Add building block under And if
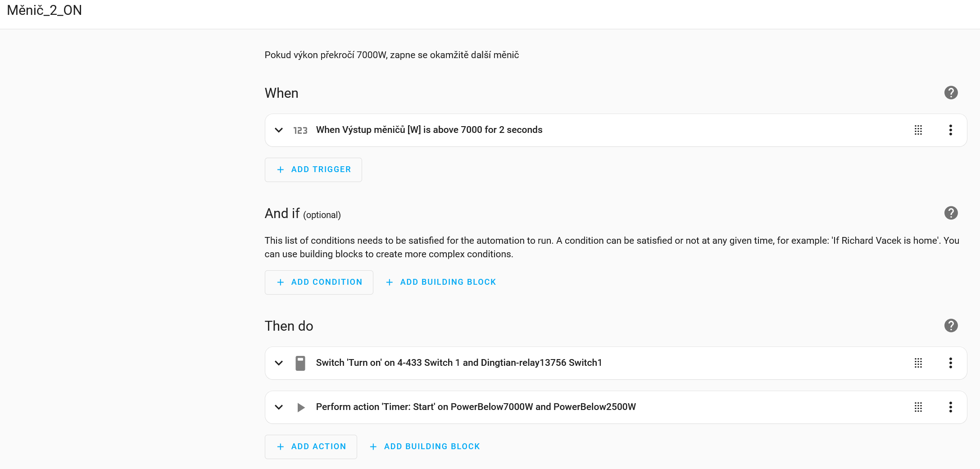 (x=441, y=282)
